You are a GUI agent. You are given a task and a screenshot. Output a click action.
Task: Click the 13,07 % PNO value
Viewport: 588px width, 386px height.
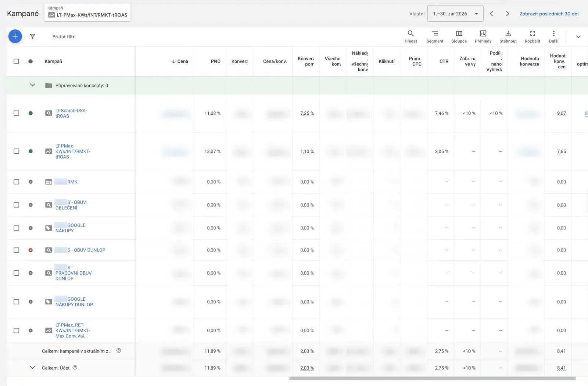212,151
